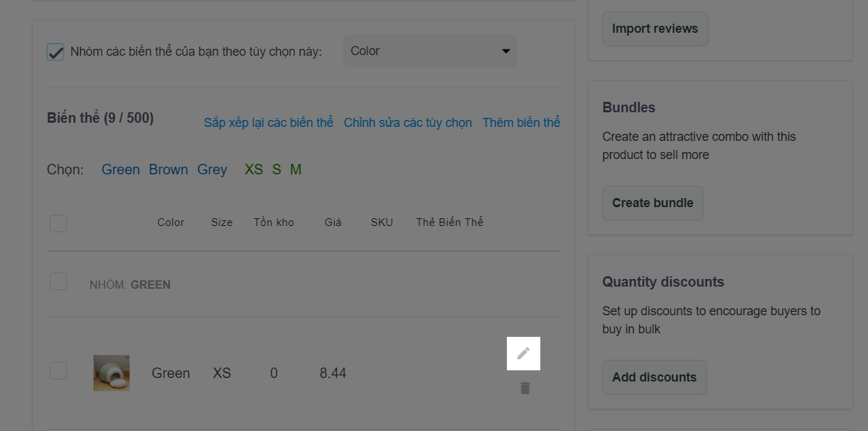
Task: Select all Grey variants via Chọn link
Action: tap(212, 169)
